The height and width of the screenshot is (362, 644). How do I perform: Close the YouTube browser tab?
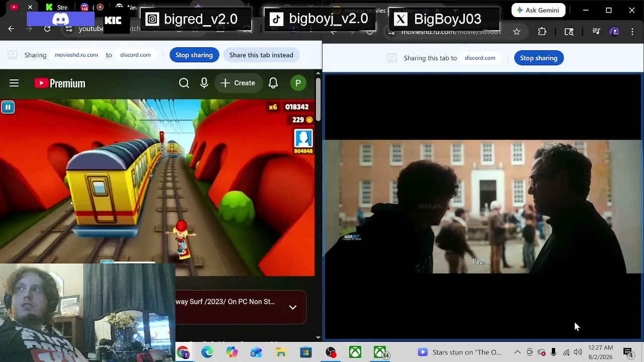pyautogui.click(x=30, y=7)
